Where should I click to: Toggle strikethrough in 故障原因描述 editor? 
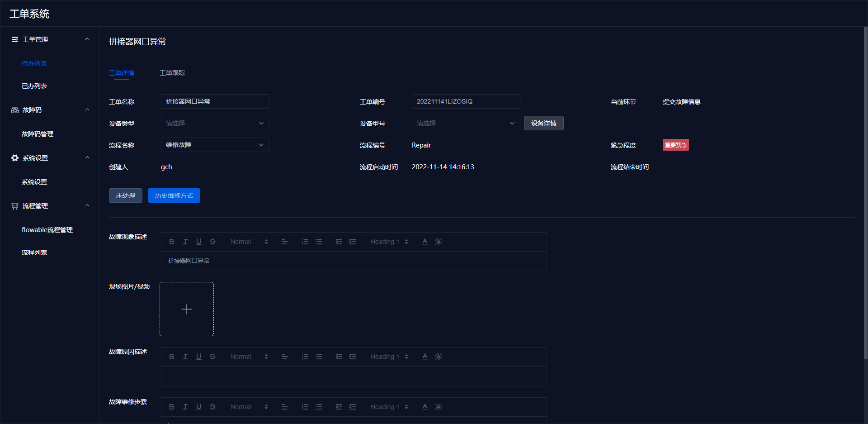click(212, 357)
